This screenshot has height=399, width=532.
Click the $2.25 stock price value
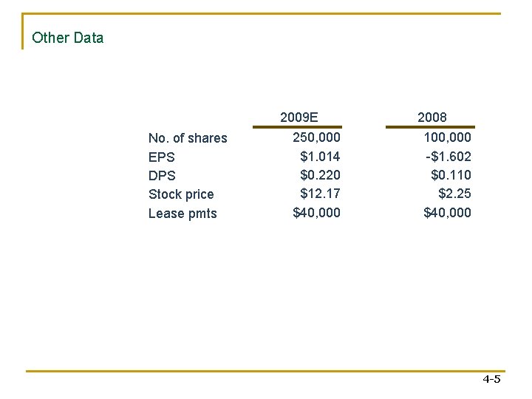[x=454, y=194]
